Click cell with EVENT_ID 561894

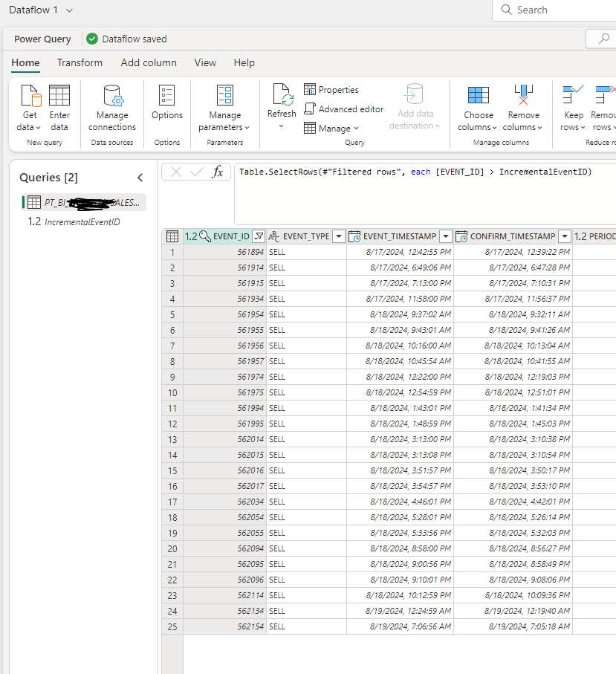tap(225, 253)
